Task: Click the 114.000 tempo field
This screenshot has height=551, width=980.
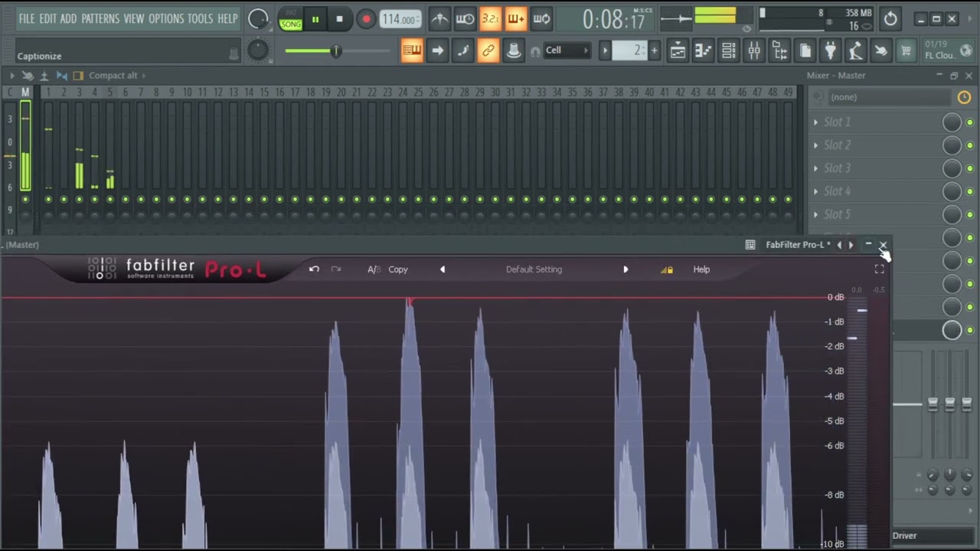Action: click(400, 20)
